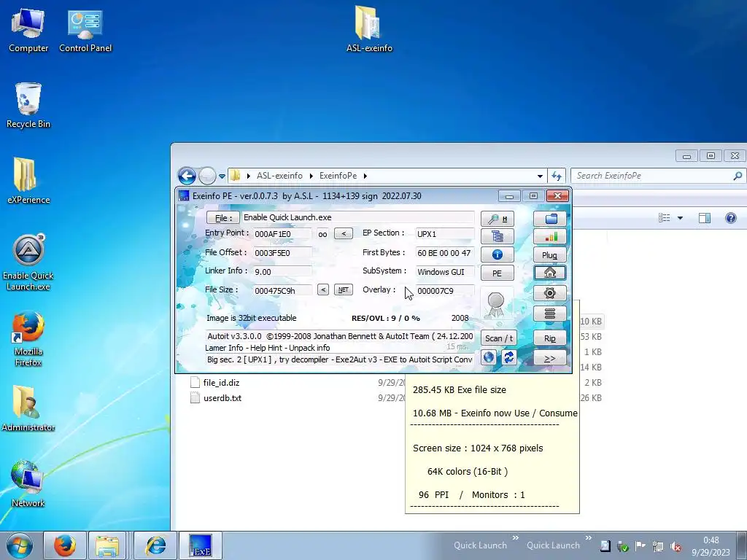Image resolution: width=747 pixels, height=560 pixels.
Task: Open the Explorer address bar history dropdown
Action: [540, 176]
